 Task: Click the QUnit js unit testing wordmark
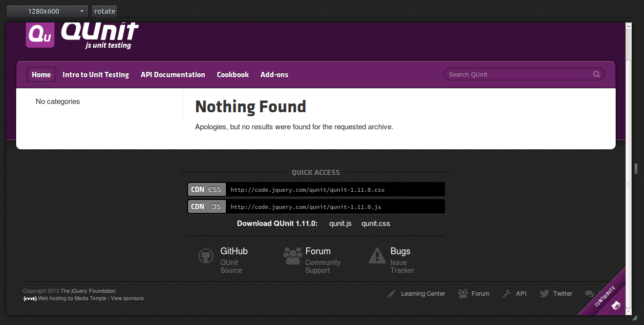point(100,36)
